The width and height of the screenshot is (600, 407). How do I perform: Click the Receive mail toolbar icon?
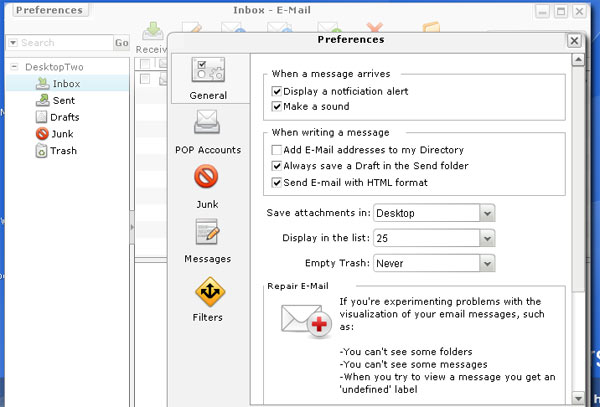tap(153, 31)
